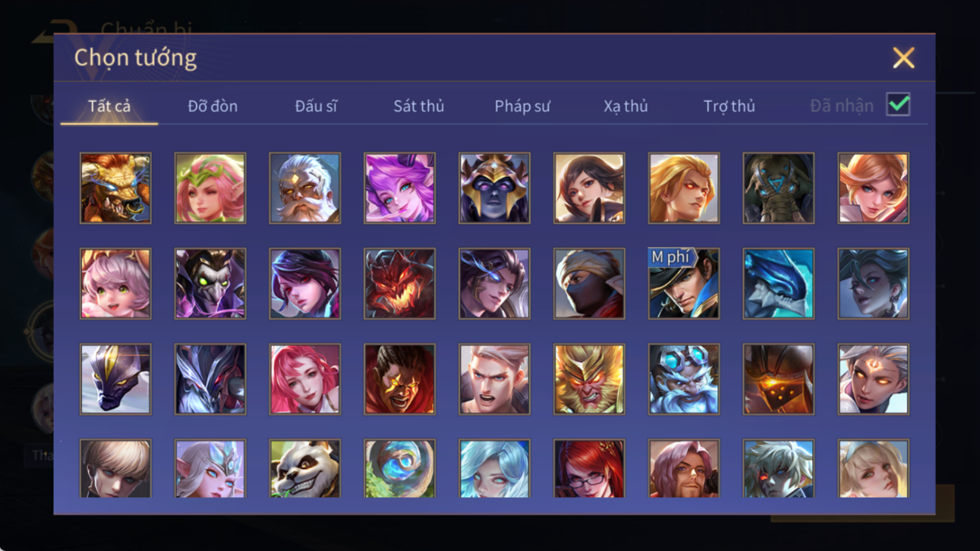Pick the blue-bearded goggles dwarf hero

pyautogui.click(x=684, y=379)
